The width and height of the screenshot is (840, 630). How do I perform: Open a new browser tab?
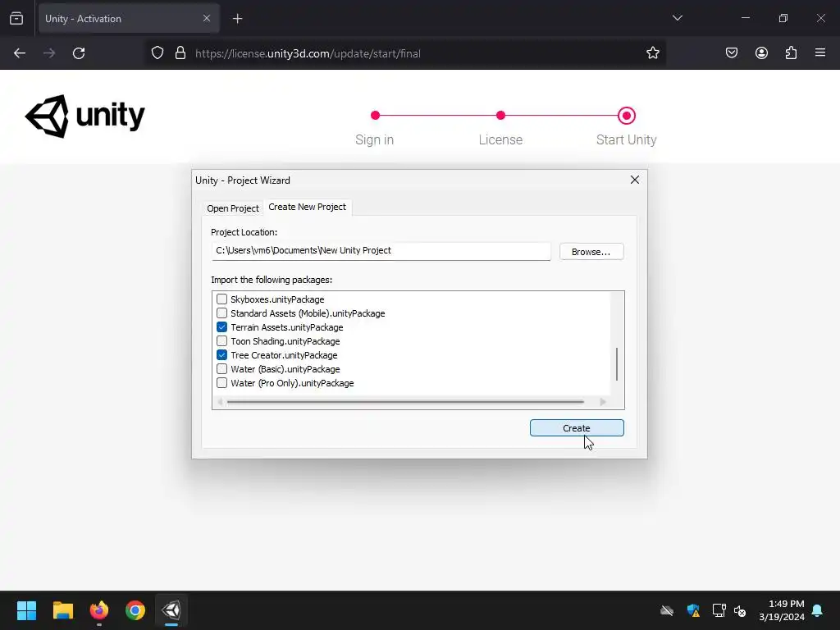pyautogui.click(x=237, y=19)
